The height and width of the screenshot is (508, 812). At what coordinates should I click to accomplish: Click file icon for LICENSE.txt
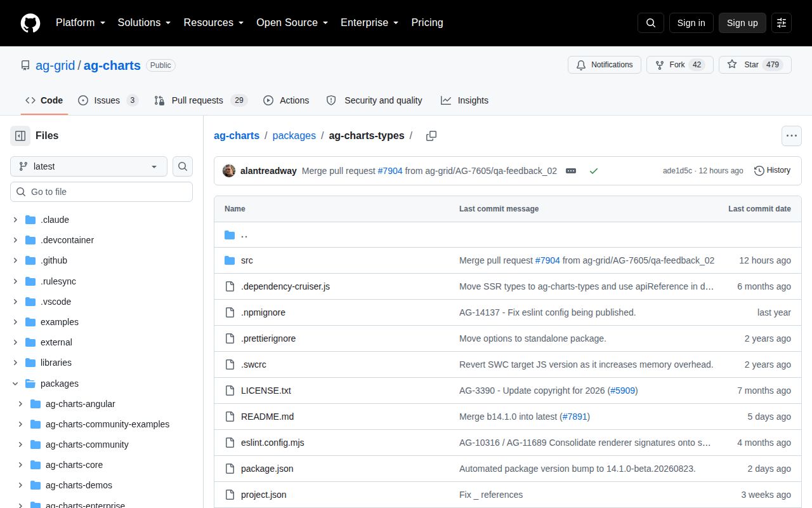point(230,391)
